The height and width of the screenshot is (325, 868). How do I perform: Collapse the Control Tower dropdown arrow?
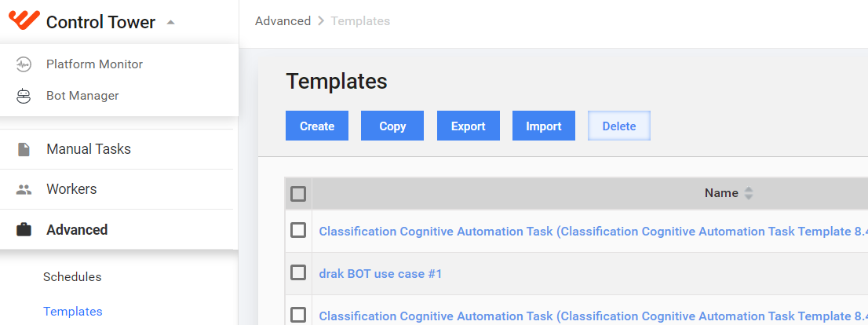click(170, 23)
